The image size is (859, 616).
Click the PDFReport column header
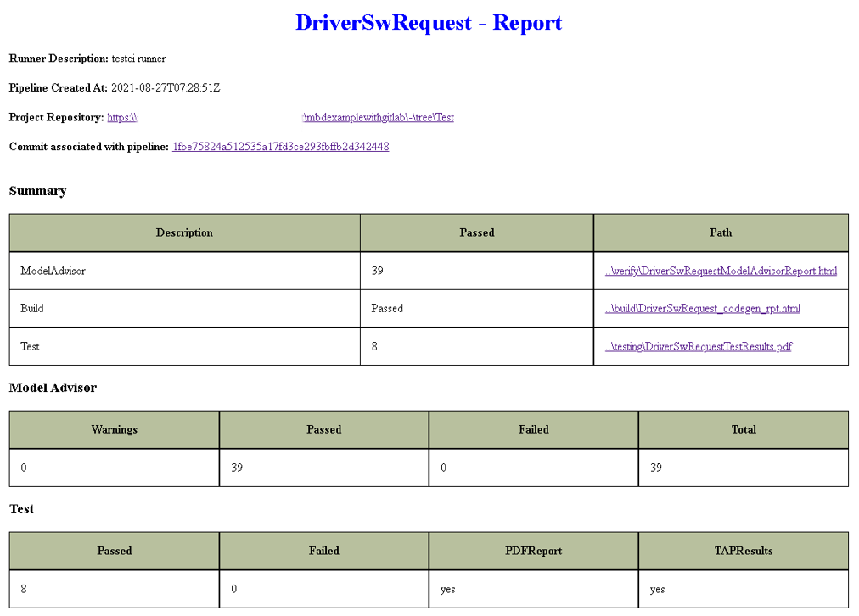[x=533, y=551]
